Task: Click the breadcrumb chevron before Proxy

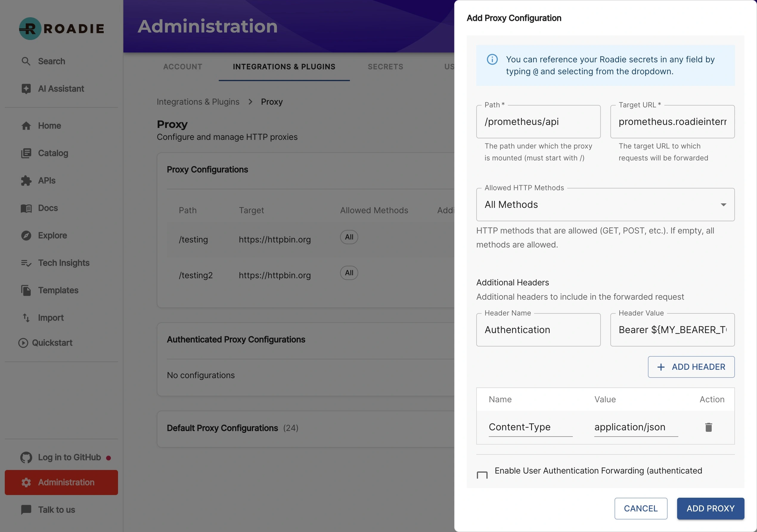Action: (x=250, y=102)
